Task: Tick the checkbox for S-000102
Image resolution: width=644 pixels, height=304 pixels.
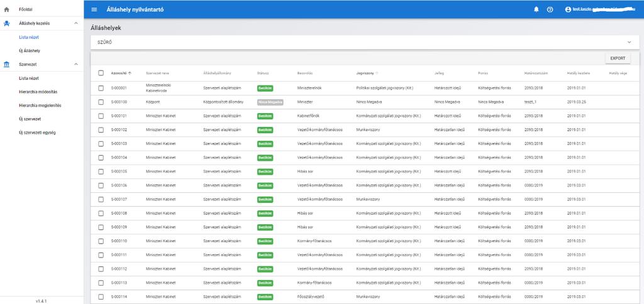Action: [101, 129]
